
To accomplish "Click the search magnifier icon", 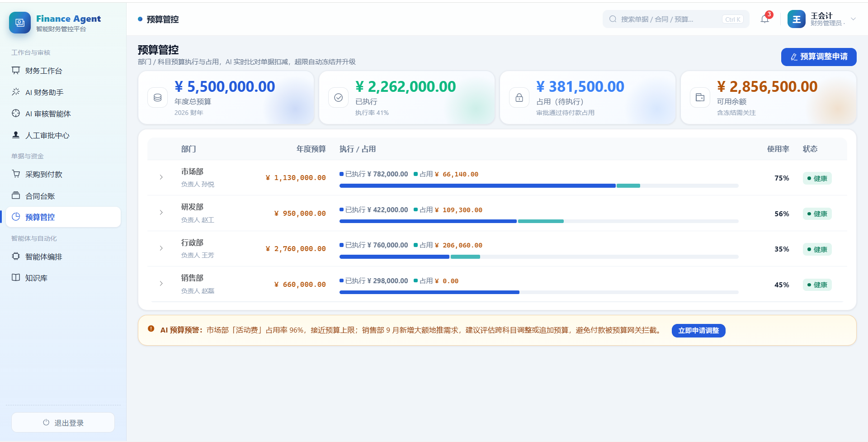I will [613, 19].
